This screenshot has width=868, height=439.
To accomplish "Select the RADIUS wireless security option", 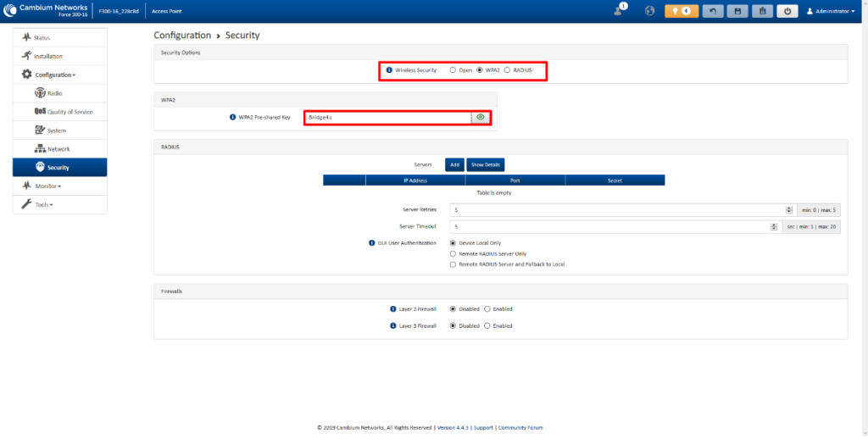I will 508,69.
